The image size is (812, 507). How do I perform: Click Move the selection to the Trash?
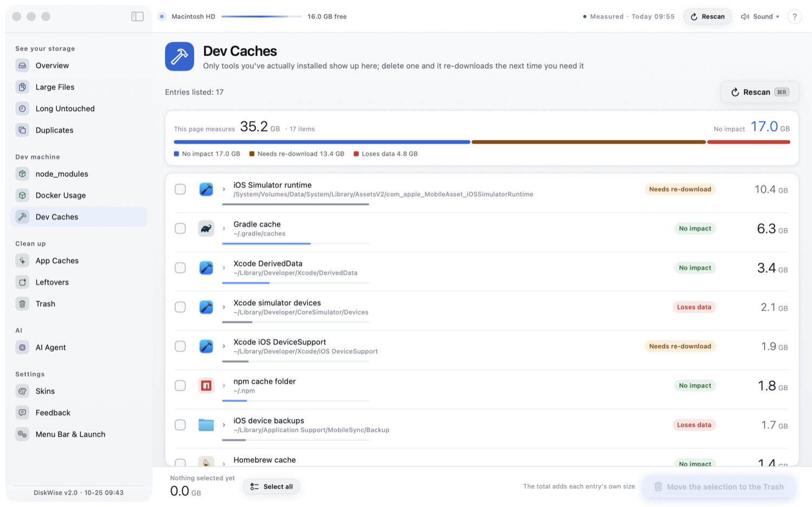point(719,486)
